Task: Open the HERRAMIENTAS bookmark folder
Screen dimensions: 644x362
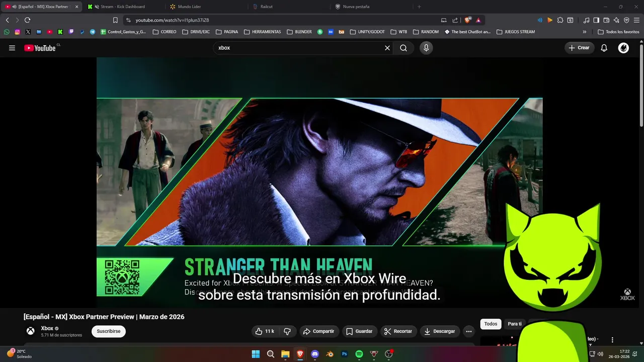Action: (x=262, y=32)
